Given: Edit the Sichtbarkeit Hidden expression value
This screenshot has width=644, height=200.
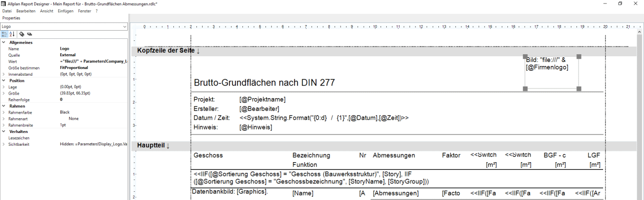Looking at the screenshot, I should coord(93,144).
